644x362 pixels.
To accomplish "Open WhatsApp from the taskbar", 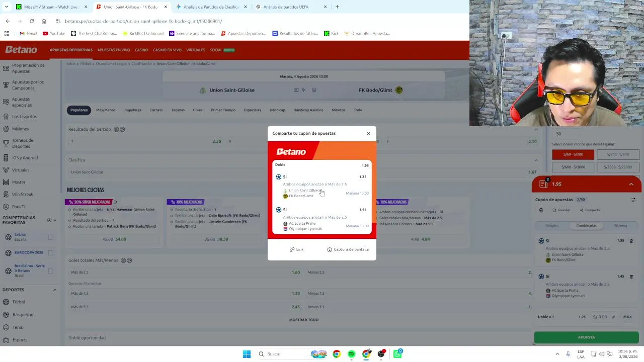I will coord(397,354).
